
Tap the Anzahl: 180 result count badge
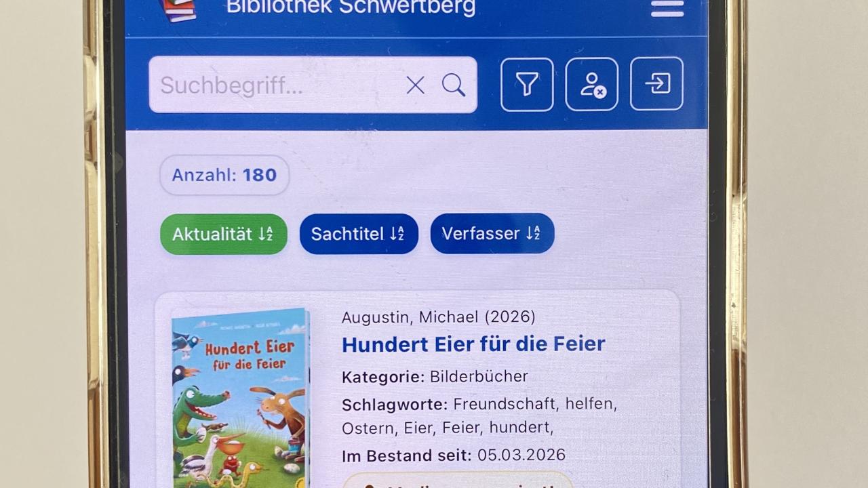coord(224,175)
